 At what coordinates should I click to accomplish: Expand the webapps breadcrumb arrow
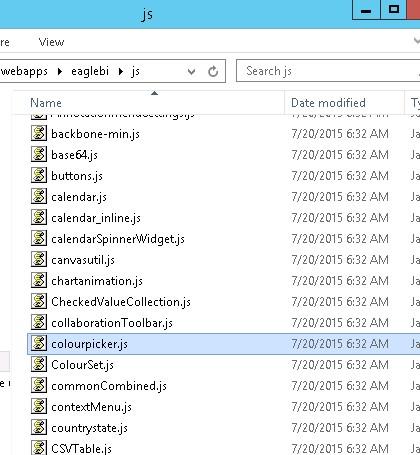(x=60, y=71)
